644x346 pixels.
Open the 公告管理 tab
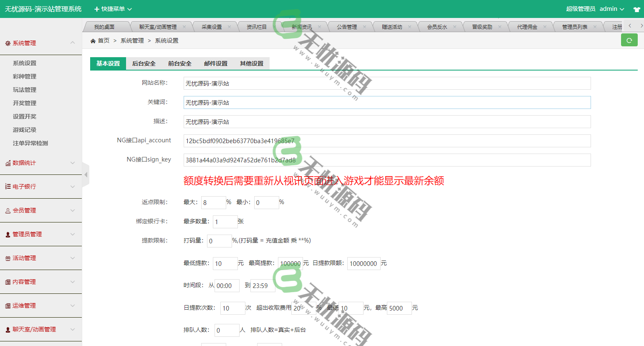click(x=347, y=26)
